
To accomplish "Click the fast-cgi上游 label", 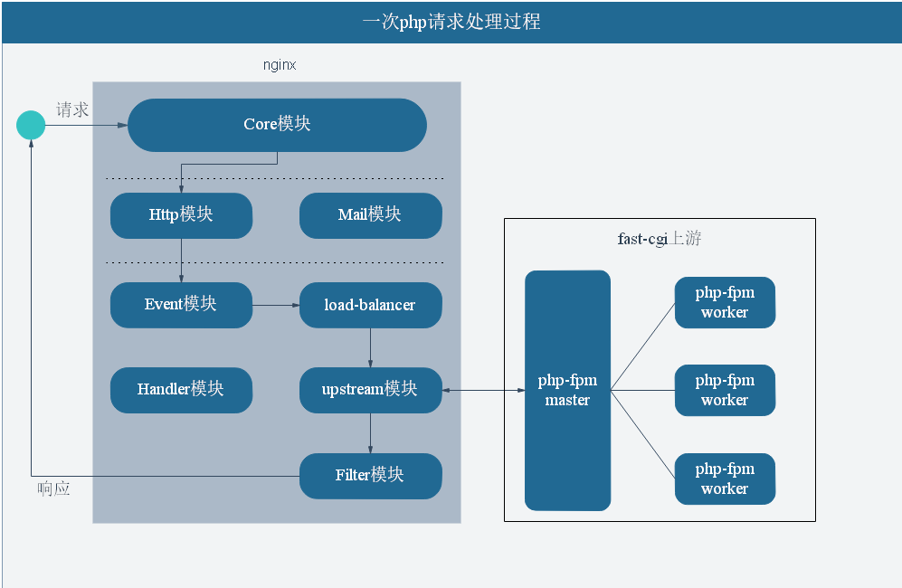I will (x=660, y=238).
